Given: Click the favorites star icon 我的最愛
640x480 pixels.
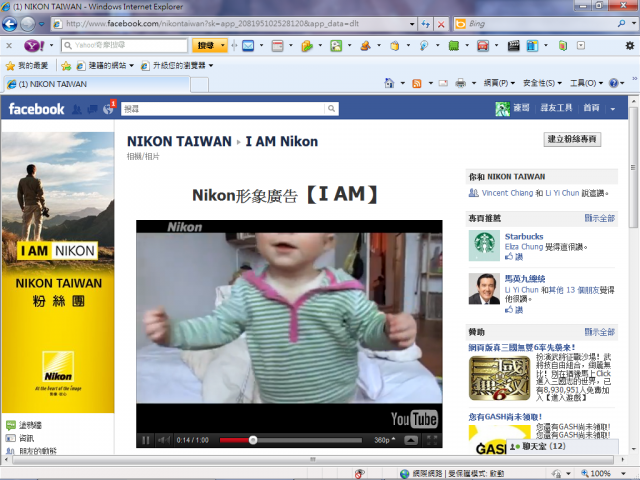Looking at the screenshot, I should point(10,66).
